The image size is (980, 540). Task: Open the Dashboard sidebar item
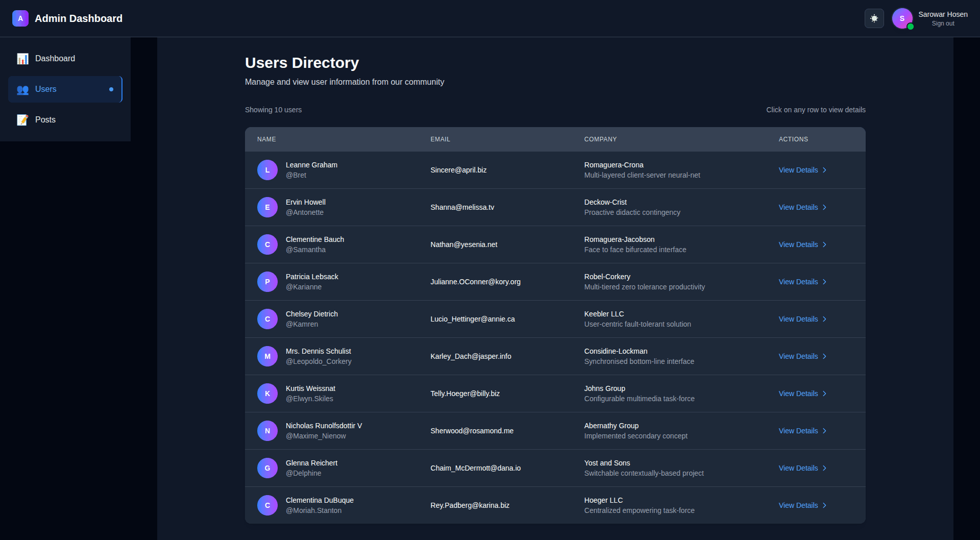click(x=55, y=59)
